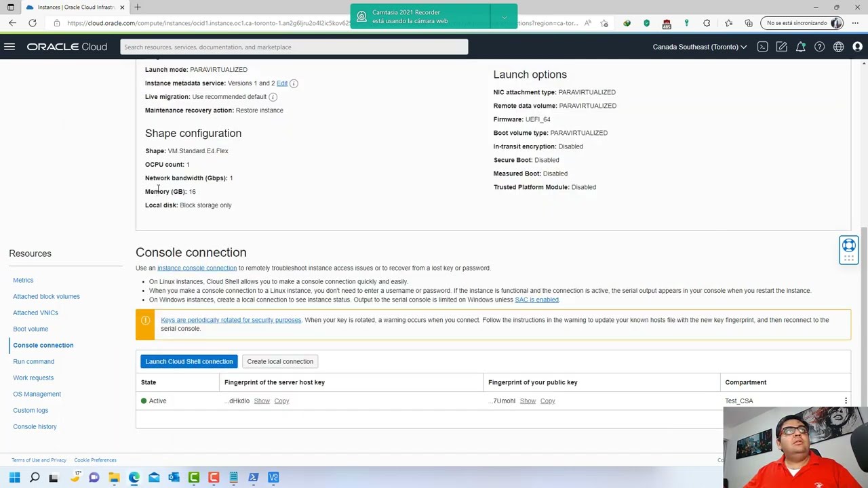This screenshot has height=488, width=868.
Task: Open the language globe icon
Action: coord(839,47)
